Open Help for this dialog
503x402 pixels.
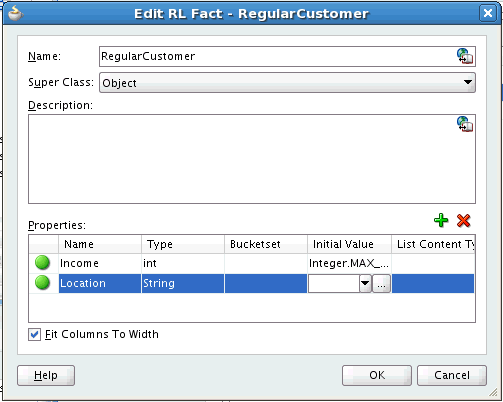click(x=46, y=375)
